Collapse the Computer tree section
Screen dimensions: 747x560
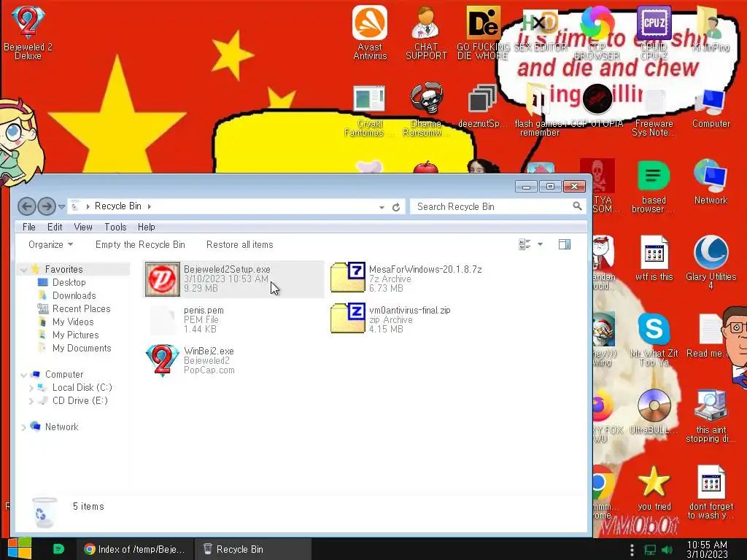pyautogui.click(x=23, y=376)
